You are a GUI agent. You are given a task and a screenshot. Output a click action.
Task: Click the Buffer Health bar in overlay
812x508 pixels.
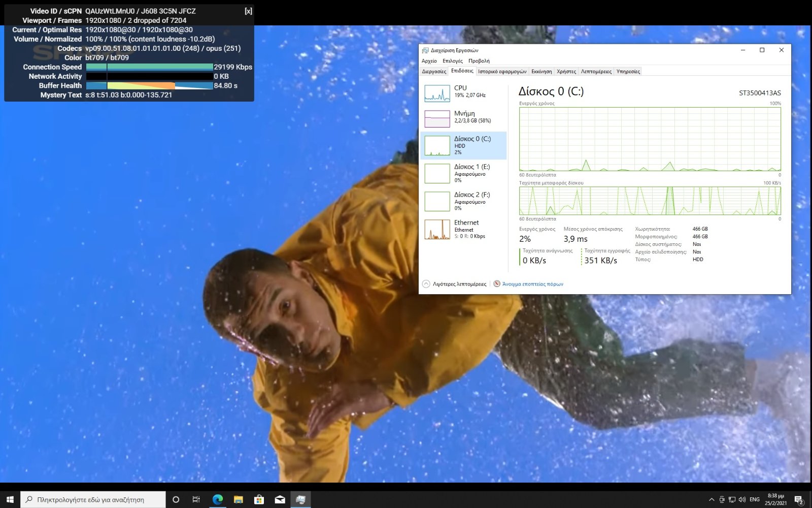pyautogui.click(x=150, y=85)
